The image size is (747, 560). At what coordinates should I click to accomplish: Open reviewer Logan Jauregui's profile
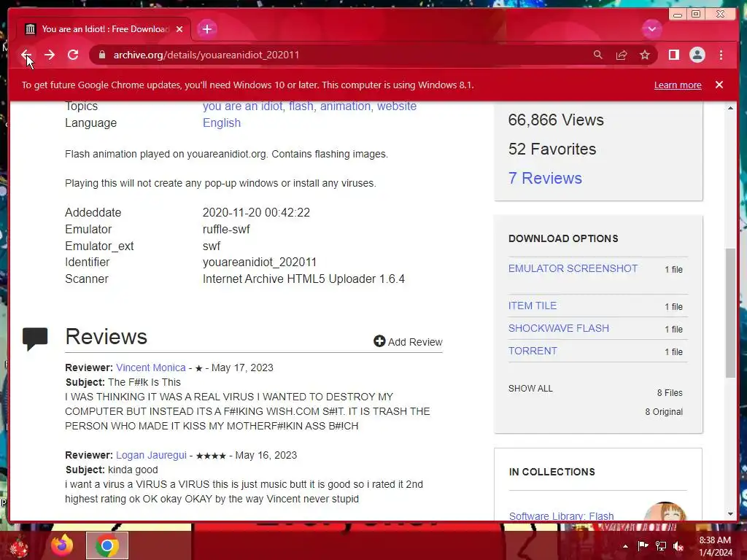(x=151, y=455)
